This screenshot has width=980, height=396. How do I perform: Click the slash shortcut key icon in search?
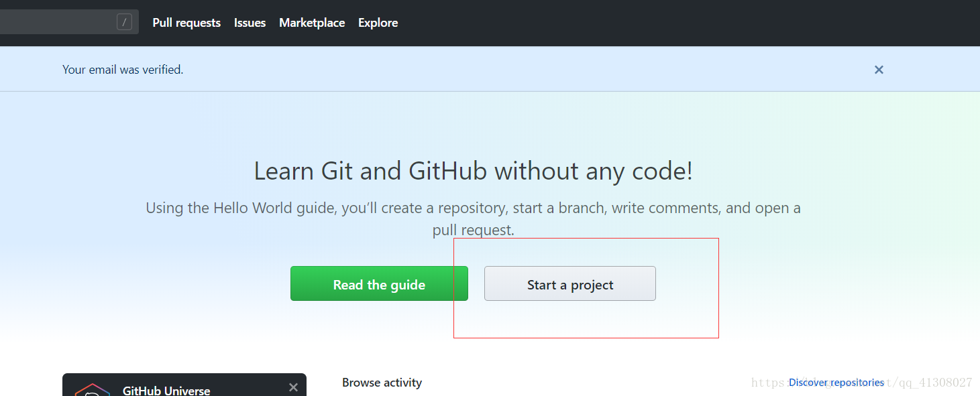pyautogui.click(x=124, y=22)
